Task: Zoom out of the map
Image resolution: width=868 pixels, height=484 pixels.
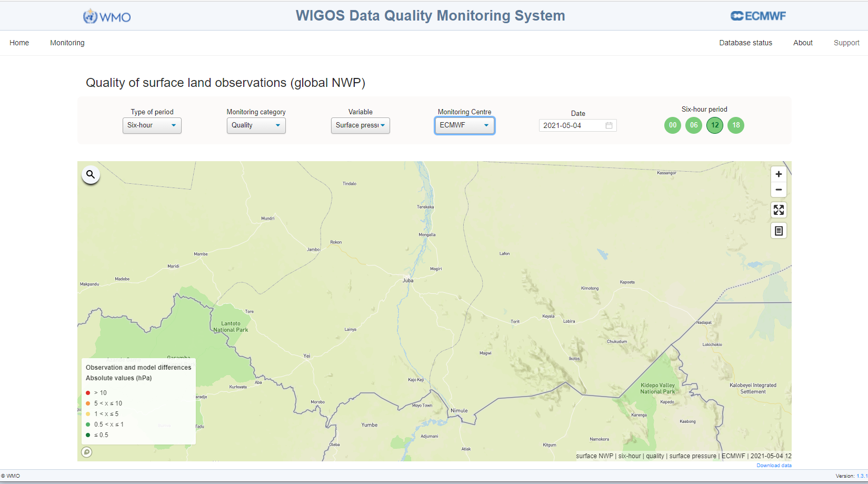Action: pyautogui.click(x=779, y=190)
